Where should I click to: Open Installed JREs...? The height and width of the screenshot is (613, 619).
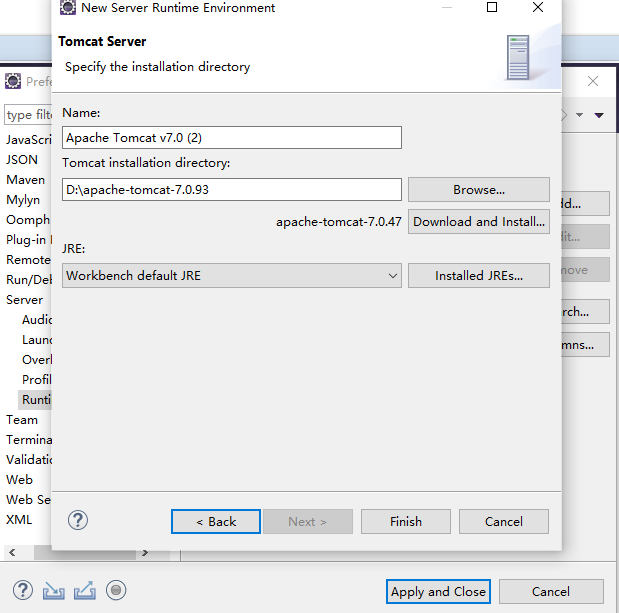[479, 276]
